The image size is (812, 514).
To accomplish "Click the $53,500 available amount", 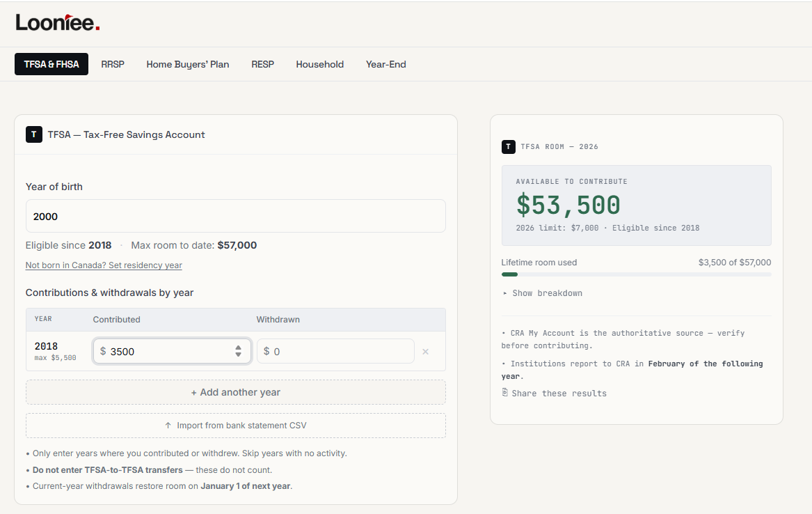I will click(568, 205).
